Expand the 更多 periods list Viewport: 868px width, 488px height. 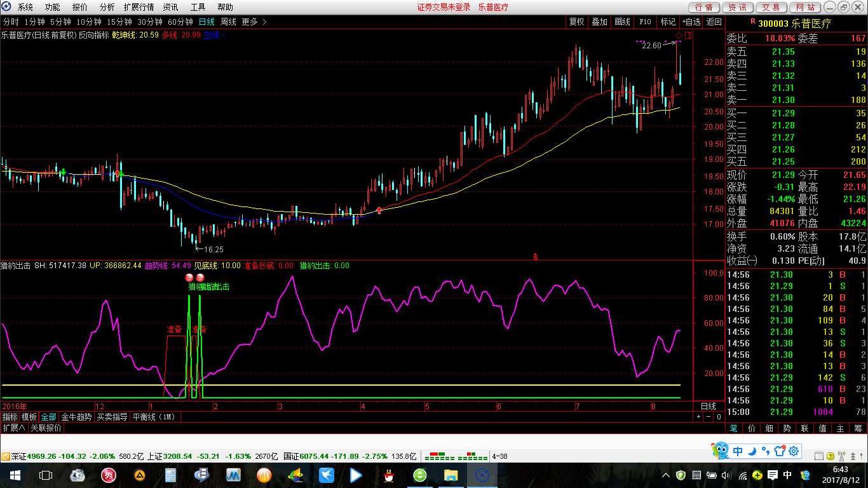(x=254, y=22)
